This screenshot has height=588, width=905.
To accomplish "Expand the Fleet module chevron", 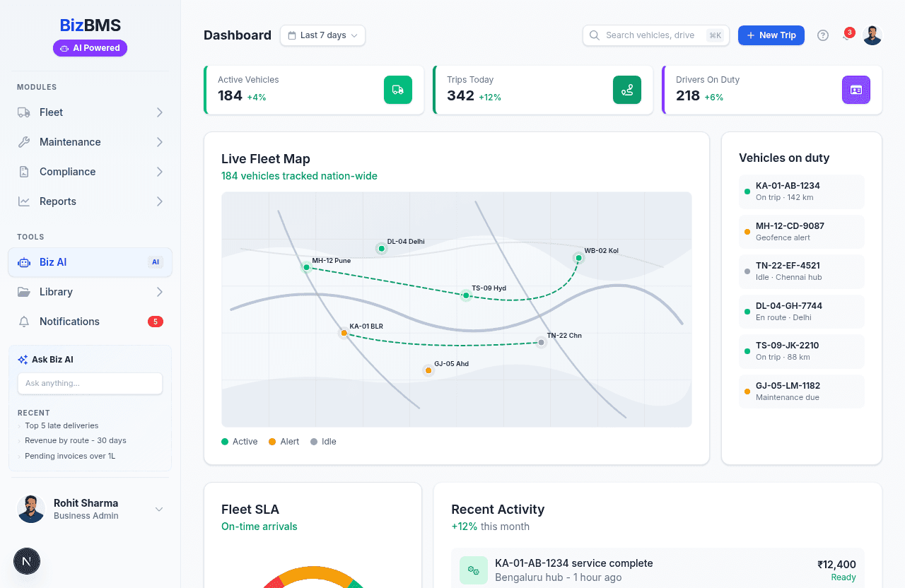I will pyautogui.click(x=159, y=112).
